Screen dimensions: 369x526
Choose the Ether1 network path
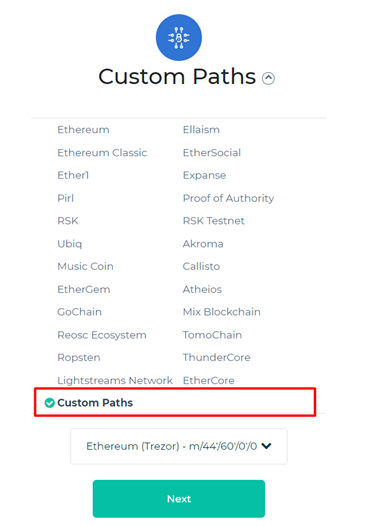tap(73, 175)
